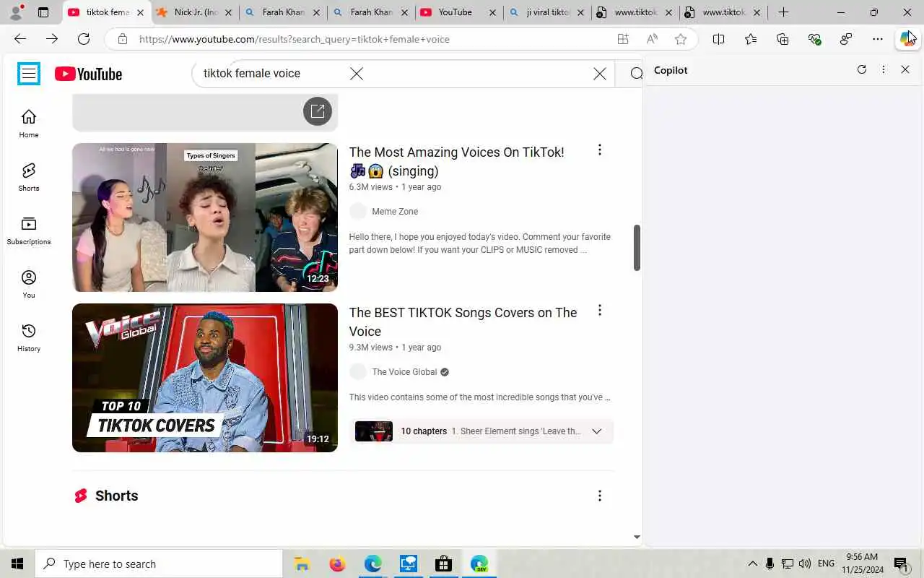Open the YouTube guide hamburger menu
Image resolution: width=924 pixels, height=578 pixels.
tap(29, 74)
